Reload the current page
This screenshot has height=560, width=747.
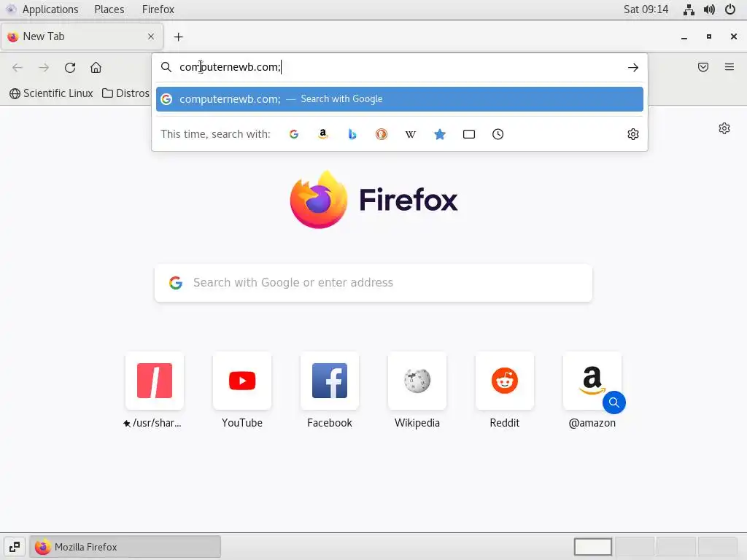click(x=70, y=68)
